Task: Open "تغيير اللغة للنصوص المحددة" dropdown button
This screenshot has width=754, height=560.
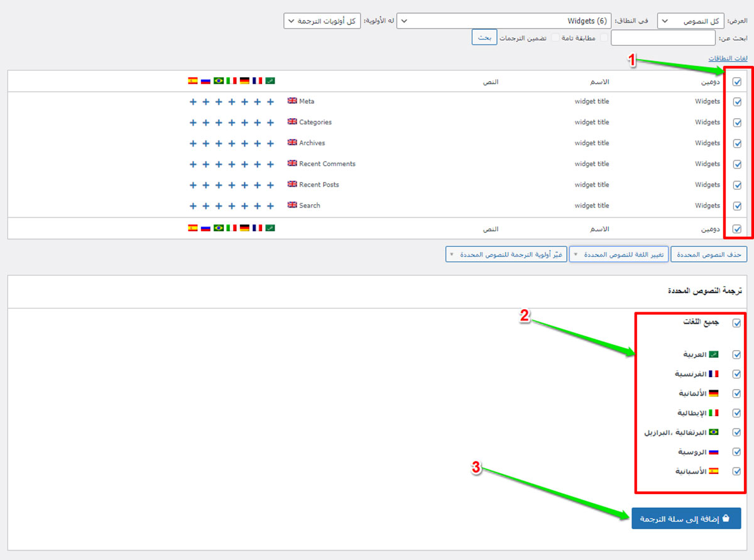Action: [x=618, y=254]
